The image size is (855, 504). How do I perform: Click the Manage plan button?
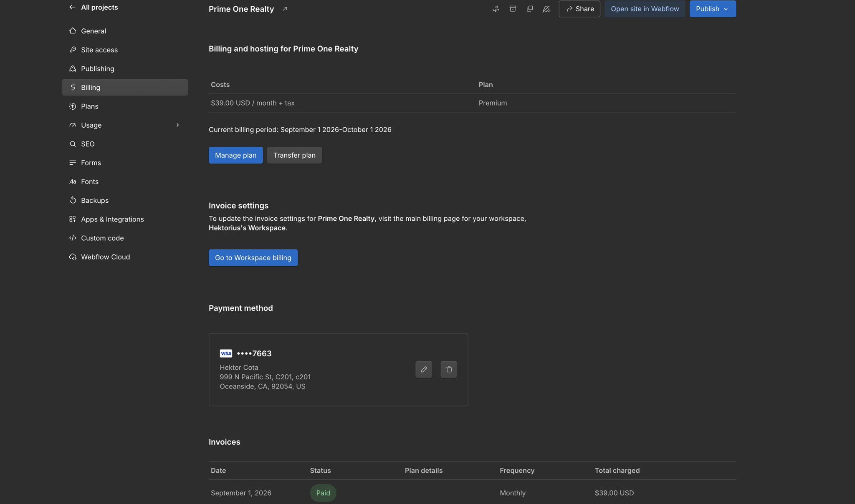coord(235,155)
